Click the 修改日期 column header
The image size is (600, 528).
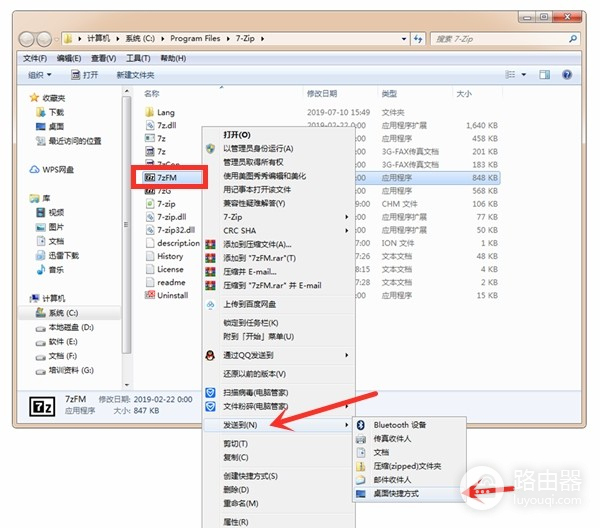[322, 93]
